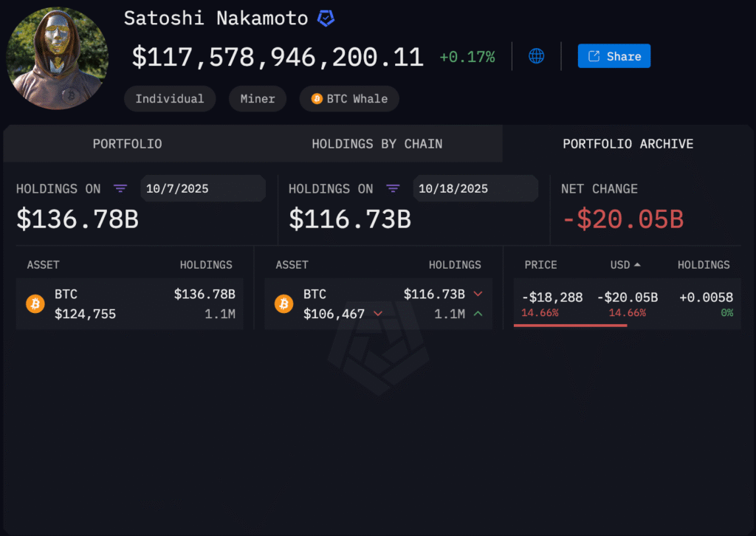Open the 10/7/2025 date selector

203,188
